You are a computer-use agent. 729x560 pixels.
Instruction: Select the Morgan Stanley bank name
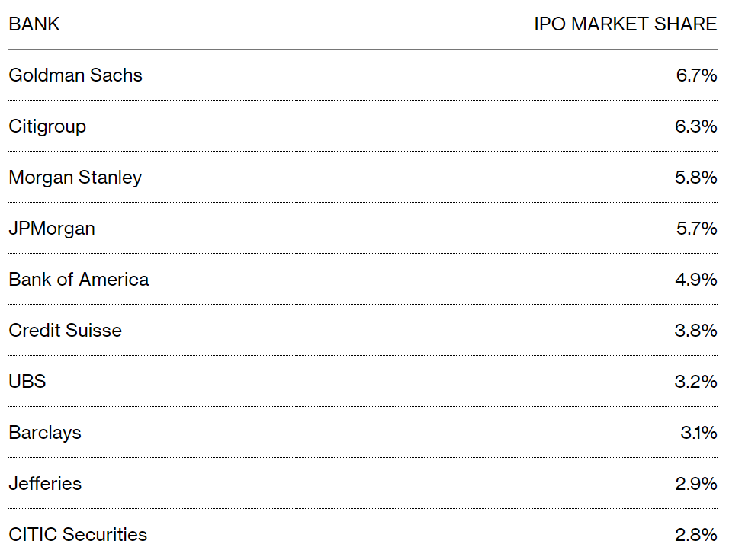(75, 178)
